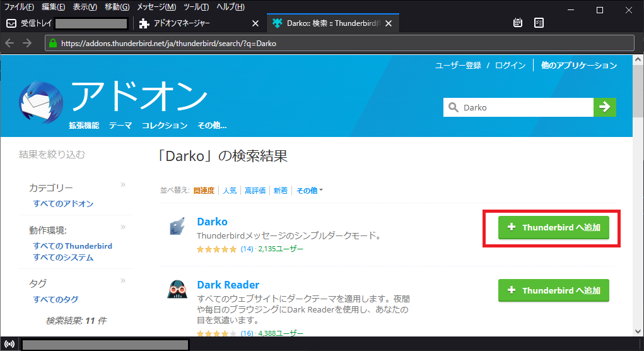The height and width of the screenshot is (351, 644).
Task: Open the 移動(G) menu
Action: tap(117, 6)
